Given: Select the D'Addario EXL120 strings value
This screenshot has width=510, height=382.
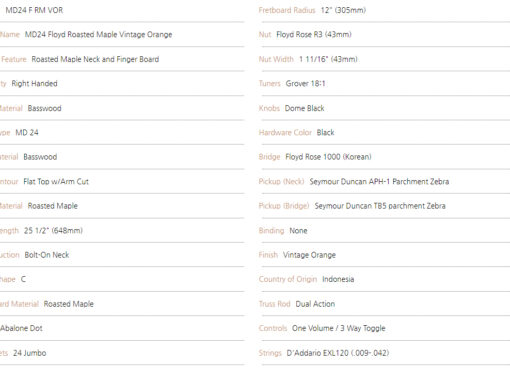Looking at the screenshot, I should click(x=338, y=353).
